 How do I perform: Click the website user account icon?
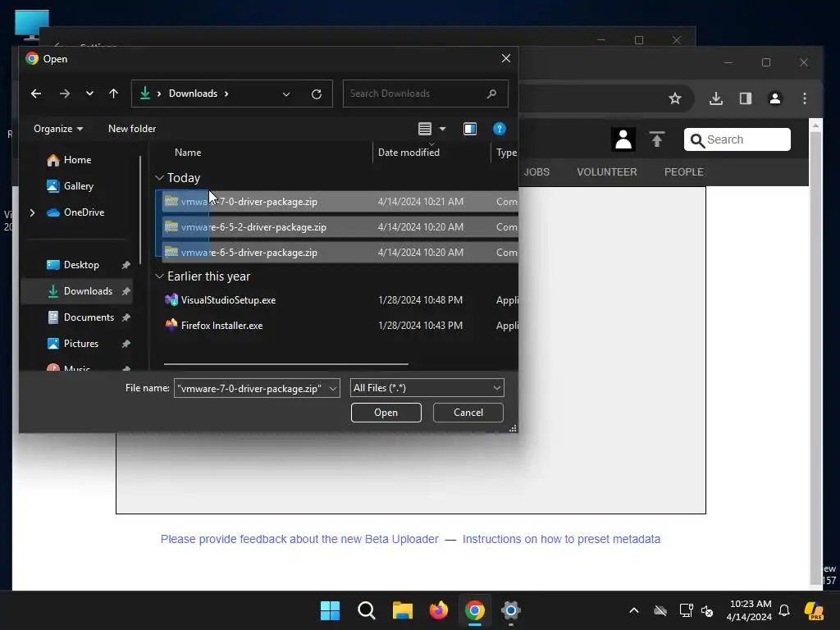(x=623, y=139)
